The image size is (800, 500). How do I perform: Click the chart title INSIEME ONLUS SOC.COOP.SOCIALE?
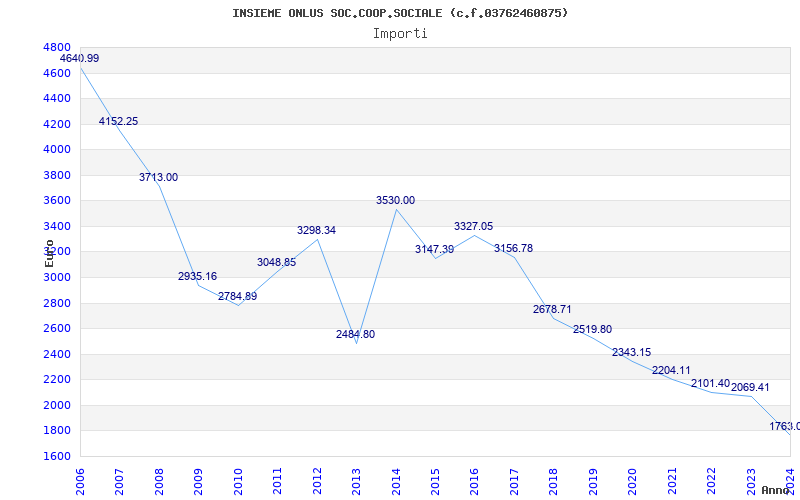400,13
